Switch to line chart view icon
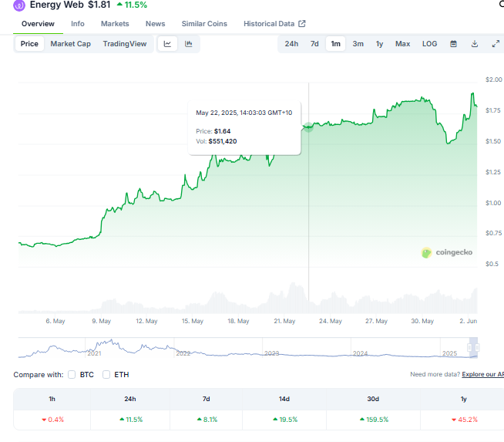Image resolution: width=504 pixels, height=442 pixels. [x=167, y=44]
